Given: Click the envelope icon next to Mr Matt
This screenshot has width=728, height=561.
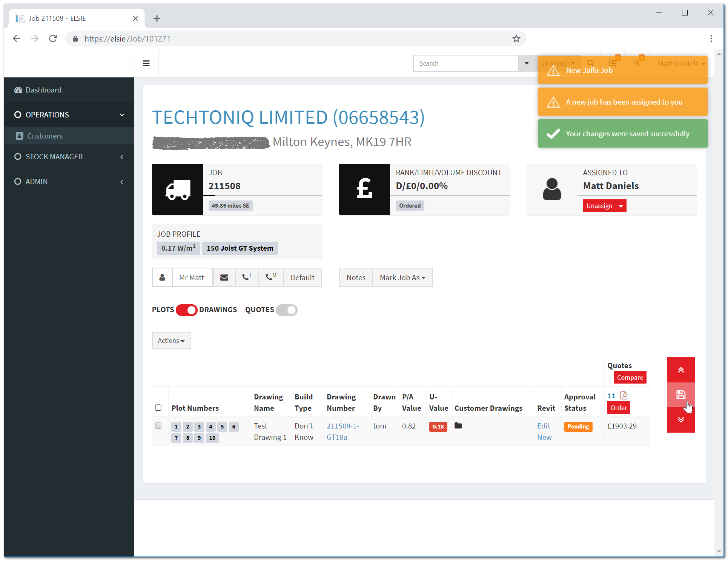Looking at the screenshot, I should (224, 277).
